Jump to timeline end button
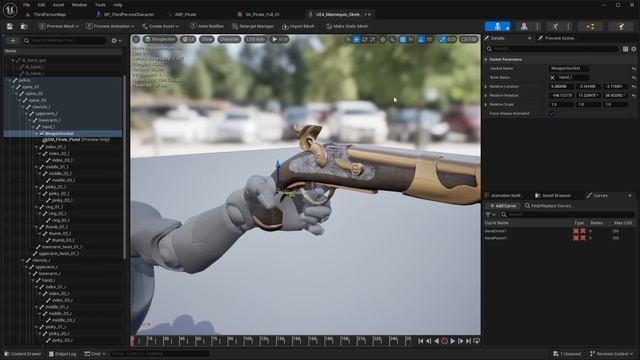Image resolution: width=640 pixels, height=360 pixels. (469, 341)
